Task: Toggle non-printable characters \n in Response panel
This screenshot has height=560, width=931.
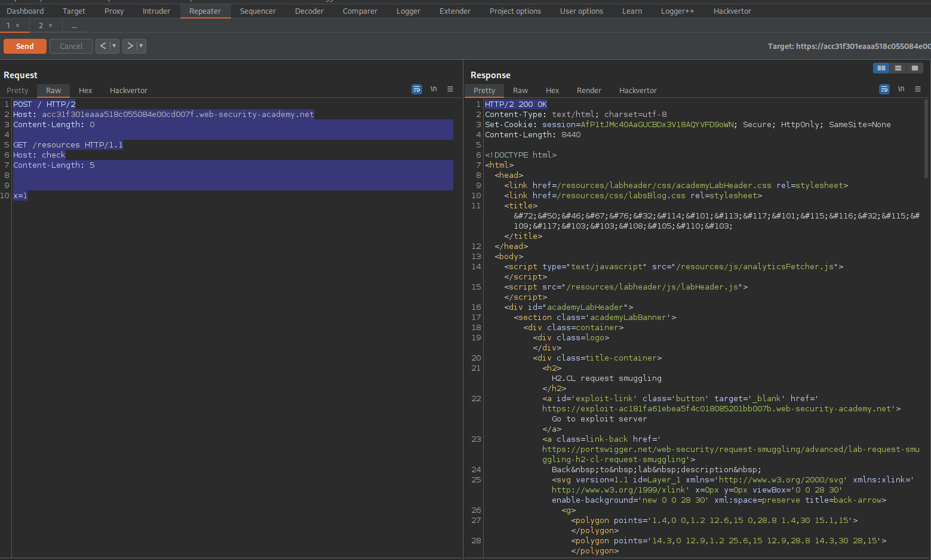Action: point(901,89)
